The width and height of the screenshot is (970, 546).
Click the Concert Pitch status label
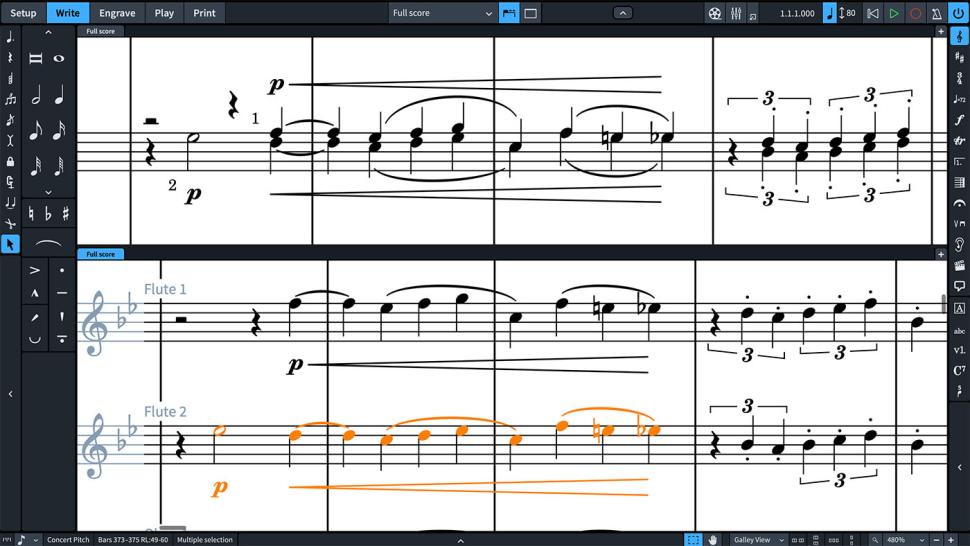click(68, 540)
